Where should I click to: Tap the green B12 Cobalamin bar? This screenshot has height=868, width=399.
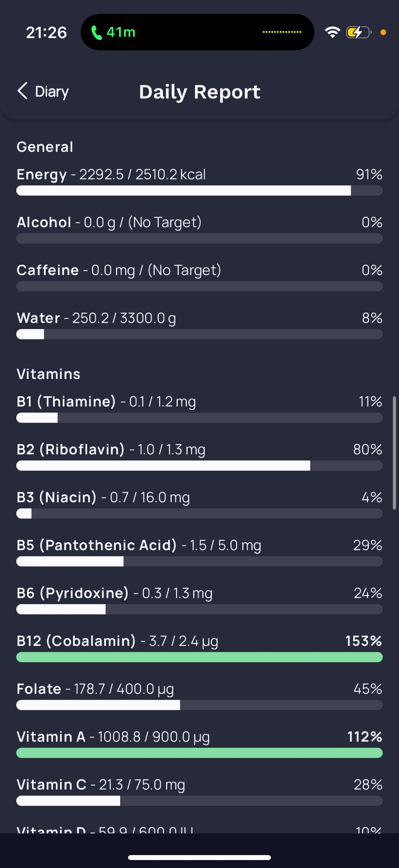click(199, 657)
